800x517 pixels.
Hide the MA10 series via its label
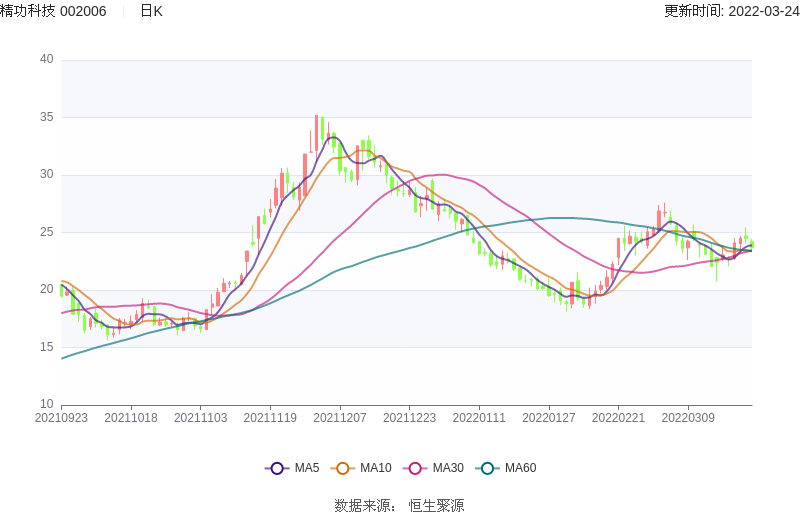tap(376, 468)
